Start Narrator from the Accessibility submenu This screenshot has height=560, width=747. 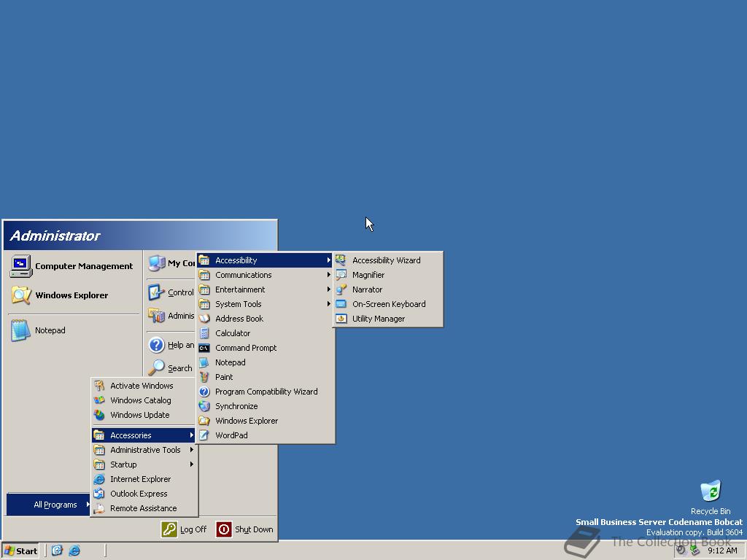point(388,289)
